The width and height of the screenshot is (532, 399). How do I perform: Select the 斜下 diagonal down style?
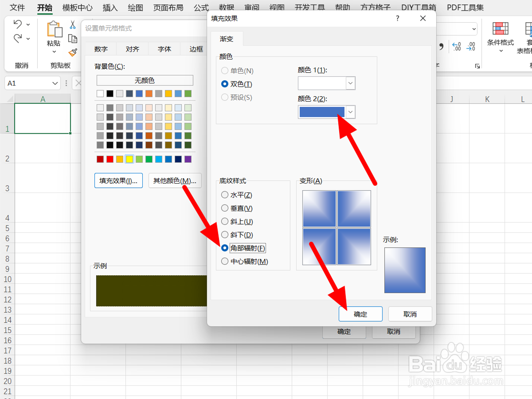point(225,235)
